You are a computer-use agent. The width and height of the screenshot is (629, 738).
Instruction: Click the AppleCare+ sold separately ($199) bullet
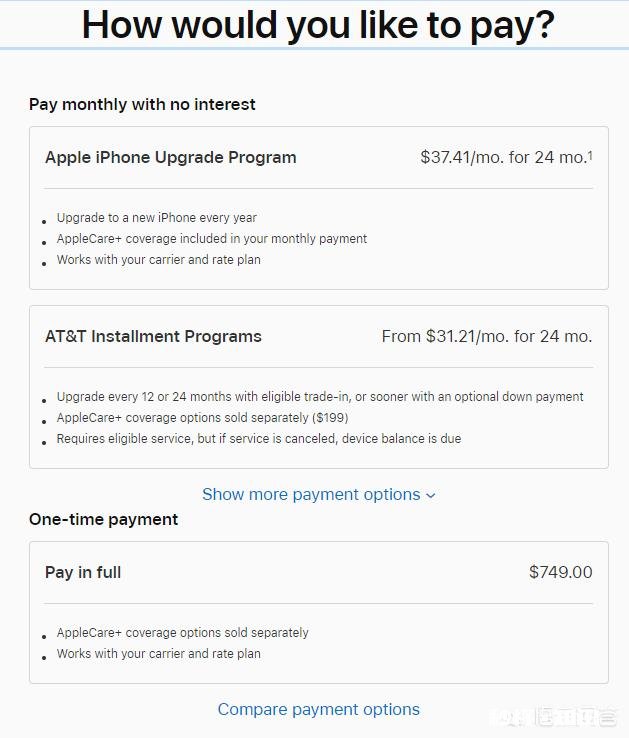click(x=202, y=418)
